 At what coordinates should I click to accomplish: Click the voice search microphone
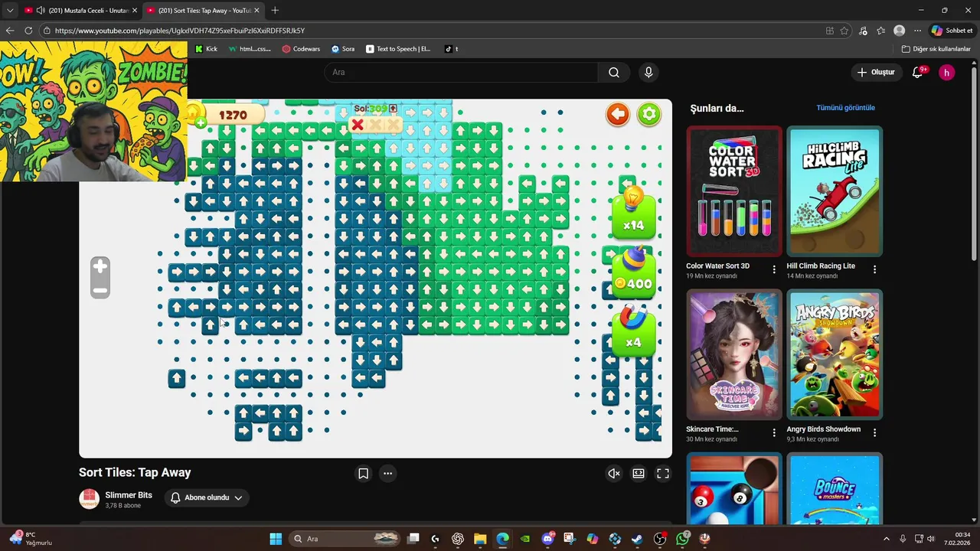648,72
